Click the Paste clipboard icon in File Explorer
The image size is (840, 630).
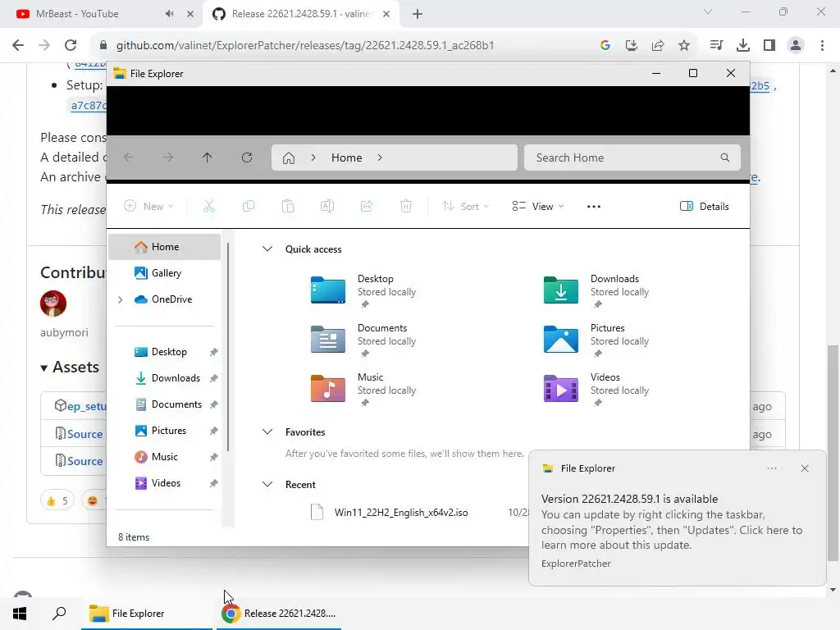click(288, 206)
